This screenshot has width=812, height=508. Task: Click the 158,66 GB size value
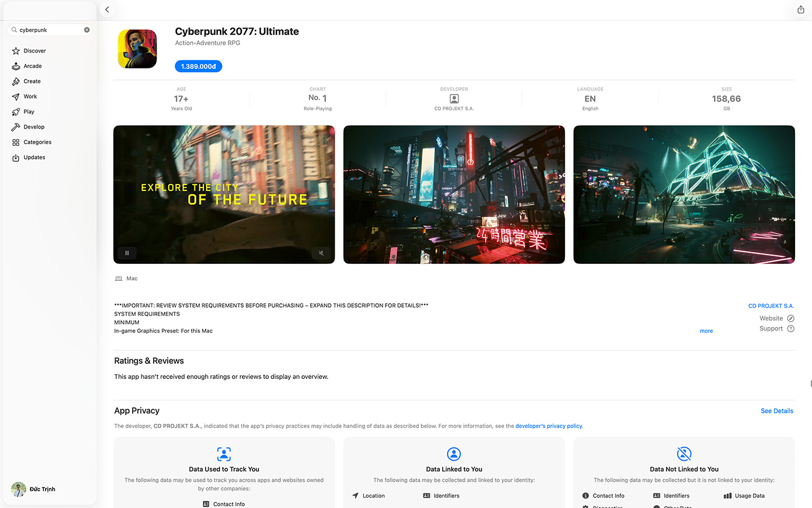pos(727,99)
